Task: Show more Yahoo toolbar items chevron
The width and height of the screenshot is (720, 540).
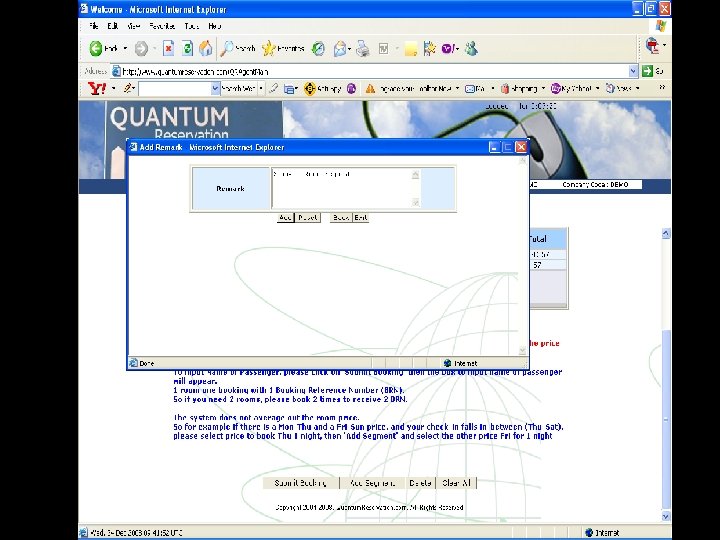Action: 662,87
